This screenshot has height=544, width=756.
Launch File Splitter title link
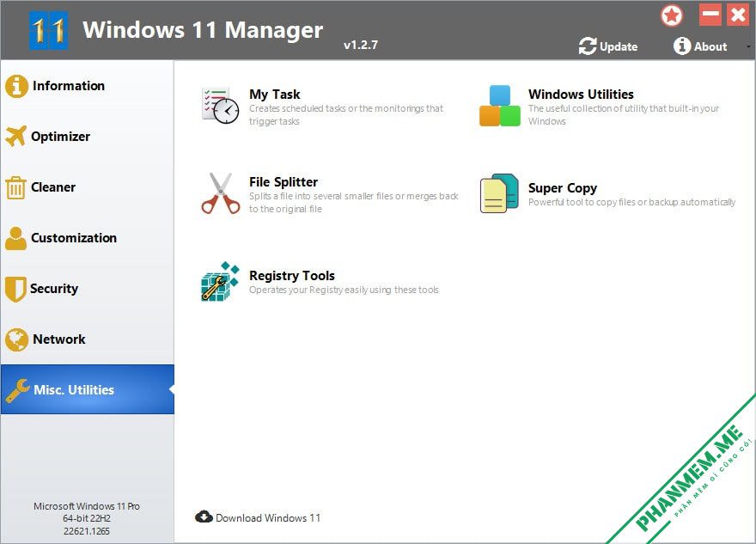point(283,182)
